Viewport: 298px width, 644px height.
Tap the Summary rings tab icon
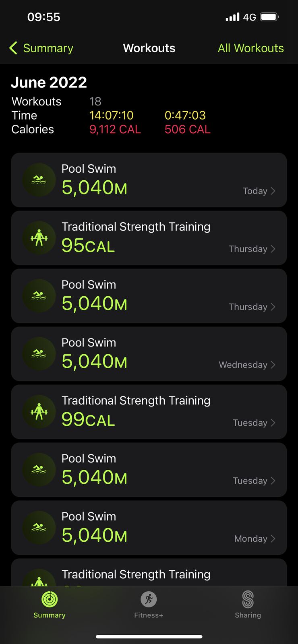coord(50,599)
